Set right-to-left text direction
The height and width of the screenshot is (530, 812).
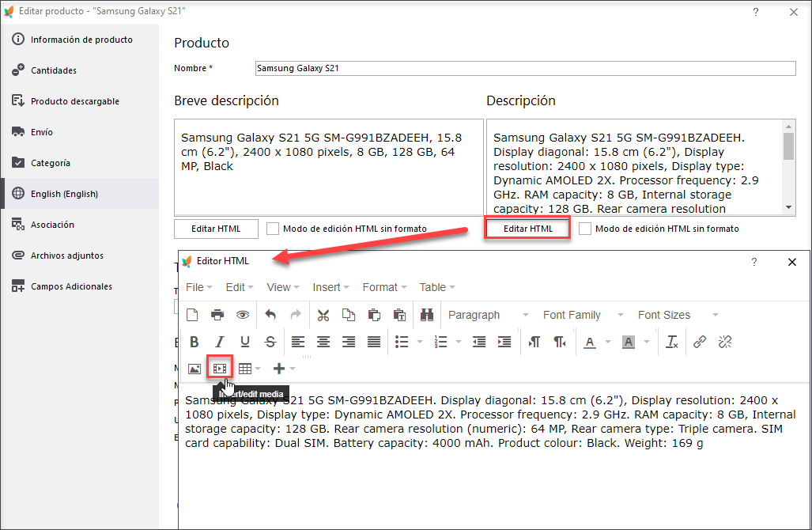[559, 342]
